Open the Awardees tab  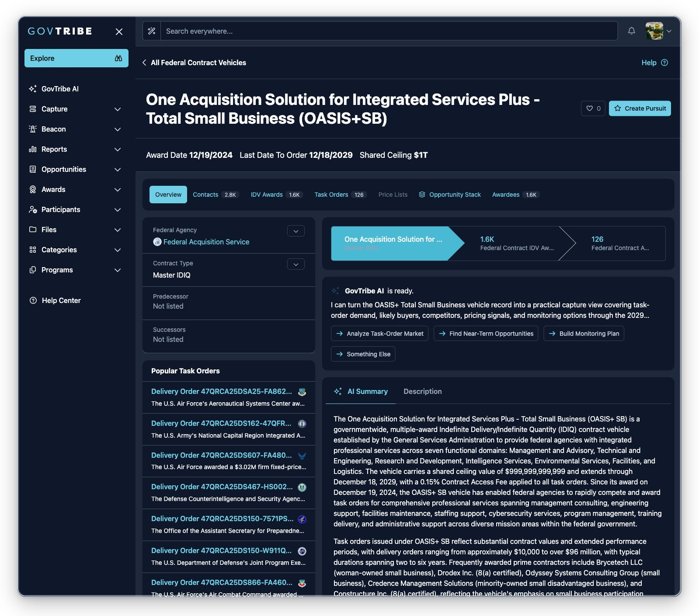[x=516, y=195]
